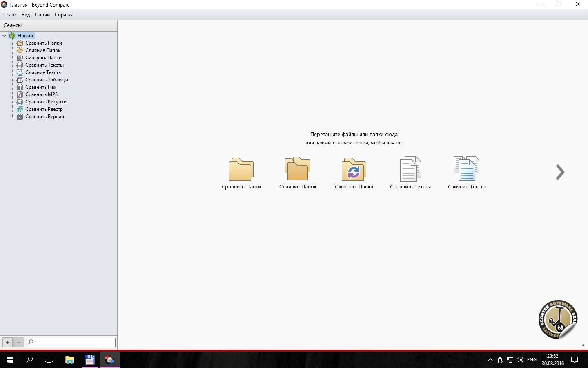Collapse the Новый tree node arrow

click(4, 36)
